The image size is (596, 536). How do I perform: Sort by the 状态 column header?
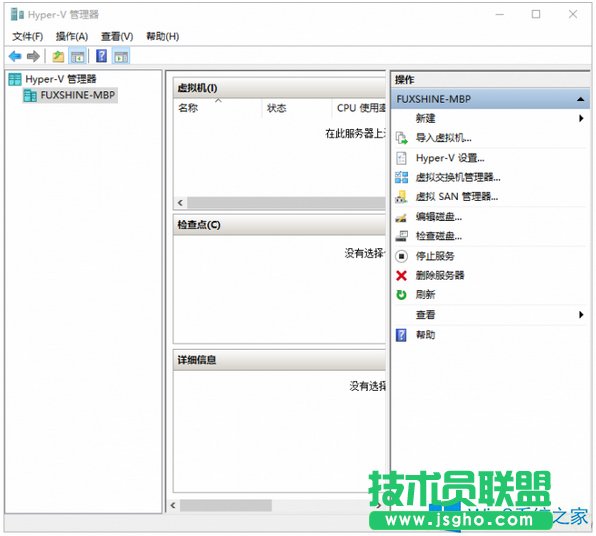(x=297, y=108)
